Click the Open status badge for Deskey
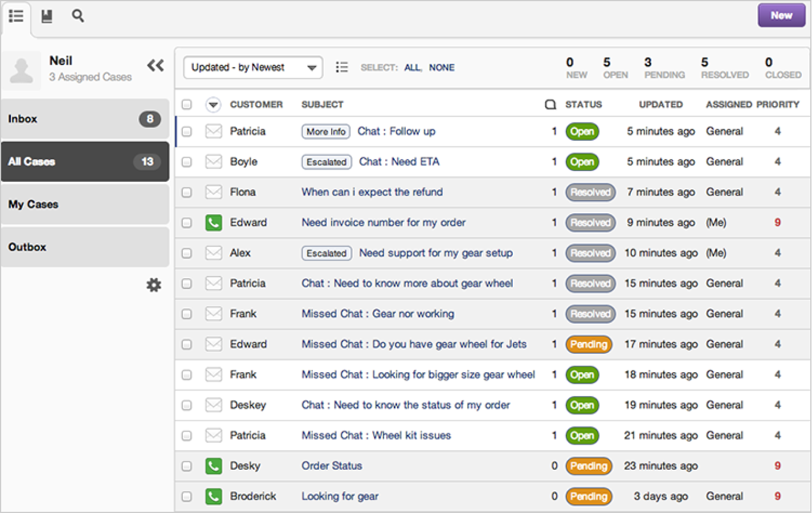 click(582, 405)
